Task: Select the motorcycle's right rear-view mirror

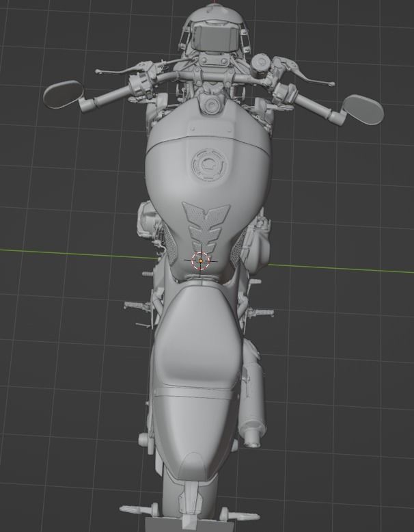Action: click(x=363, y=109)
